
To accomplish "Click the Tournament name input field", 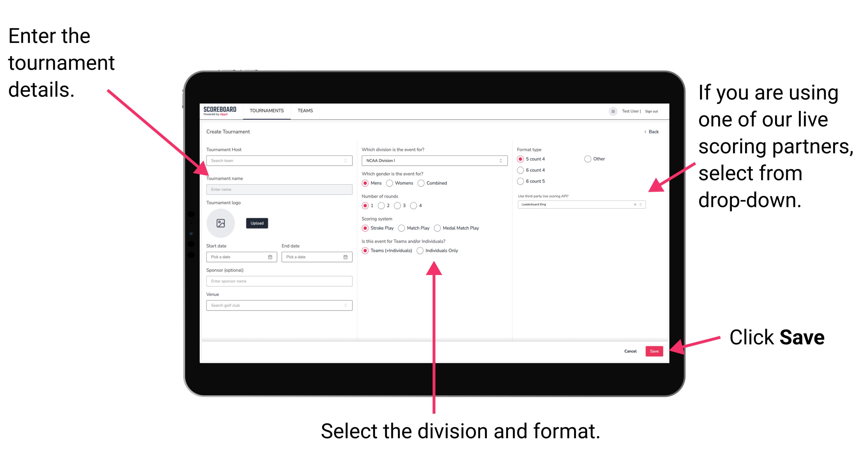I will tap(278, 190).
